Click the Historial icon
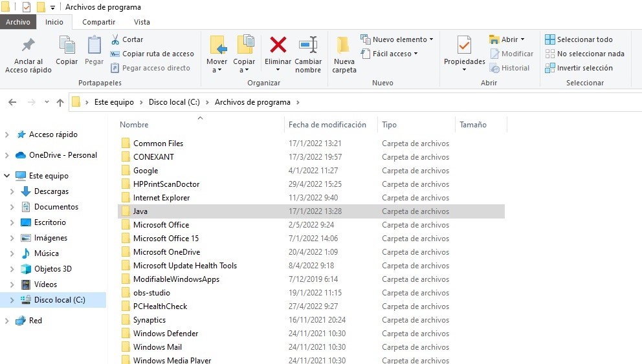 tap(494, 68)
